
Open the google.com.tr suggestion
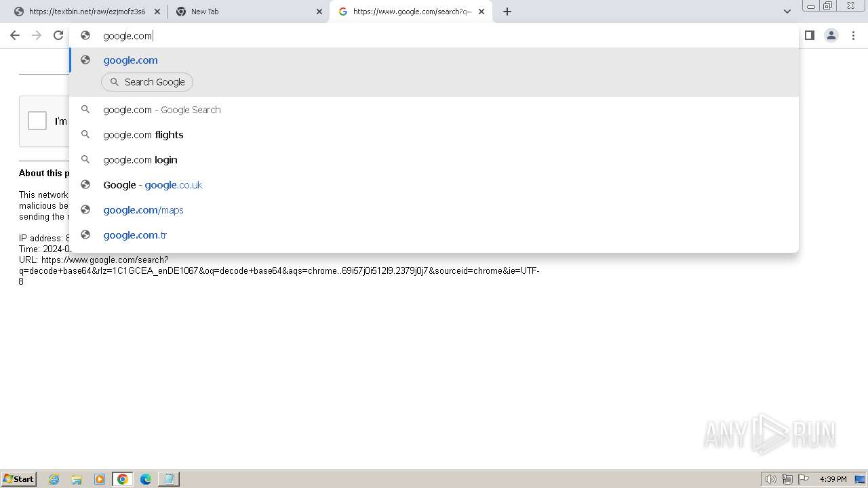click(434, 235)
